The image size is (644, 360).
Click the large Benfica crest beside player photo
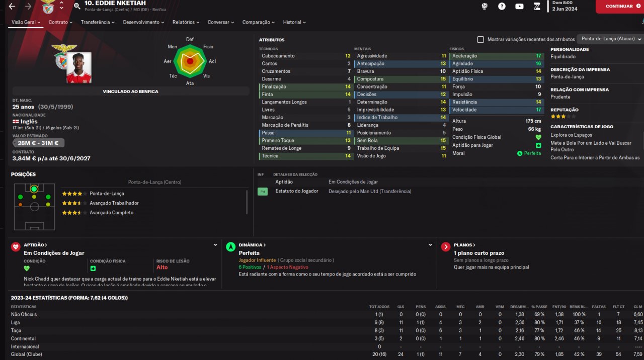pyautogui.click(x=64, y=56)
